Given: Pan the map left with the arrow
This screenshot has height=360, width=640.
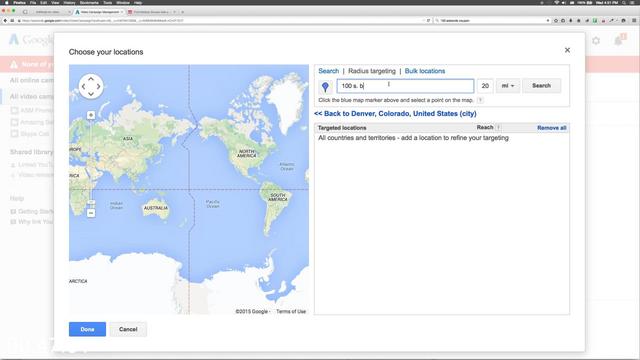Looking at the screenshot, I should point(83,87).
